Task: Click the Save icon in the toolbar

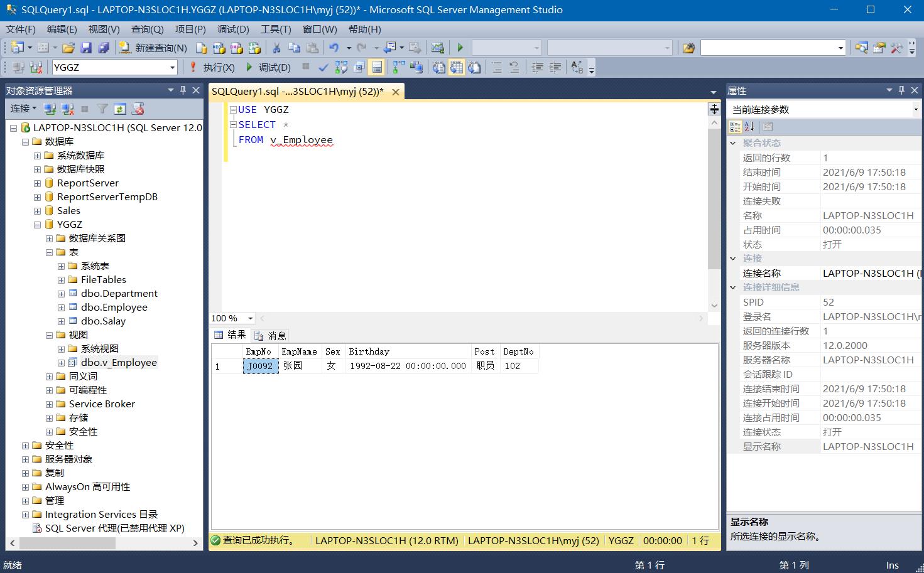Action: pos(86,48)
